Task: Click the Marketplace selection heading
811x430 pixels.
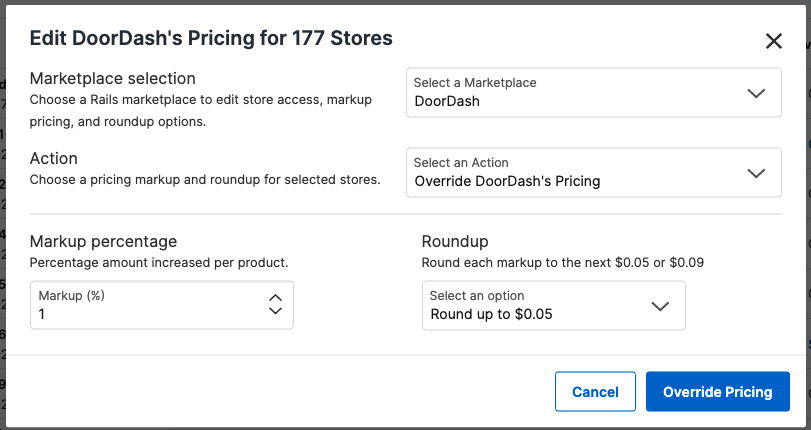Action: [113, 78]
